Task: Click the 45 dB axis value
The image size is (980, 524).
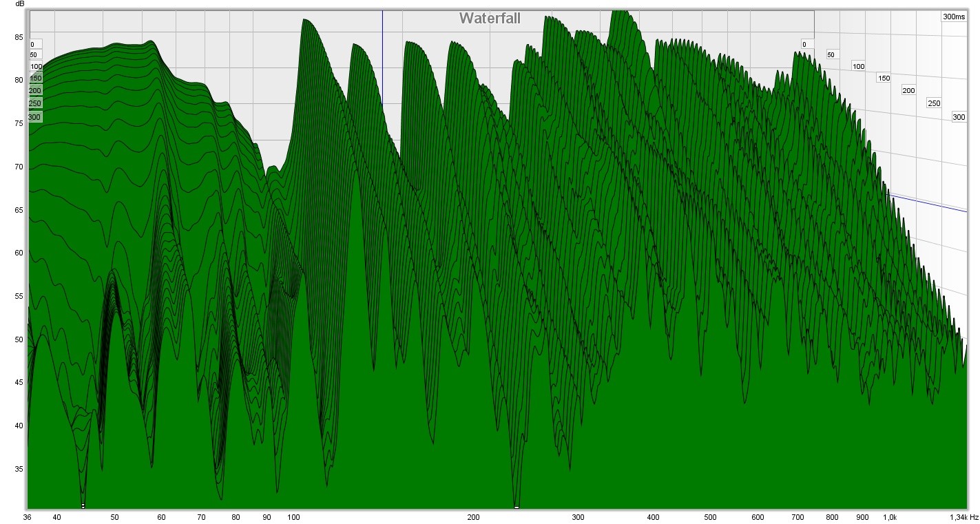Action: click(x=20, y=383)
